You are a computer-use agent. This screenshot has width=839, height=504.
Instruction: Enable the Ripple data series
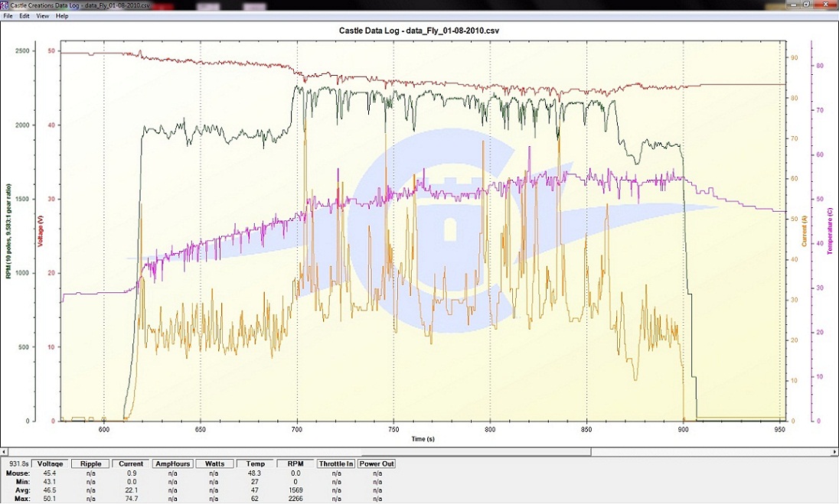pos(90,463)
